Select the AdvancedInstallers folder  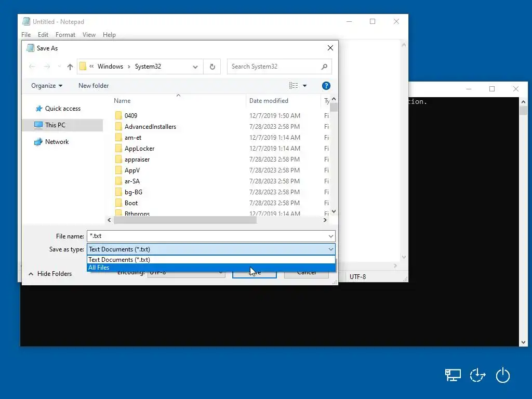point(150,127)
